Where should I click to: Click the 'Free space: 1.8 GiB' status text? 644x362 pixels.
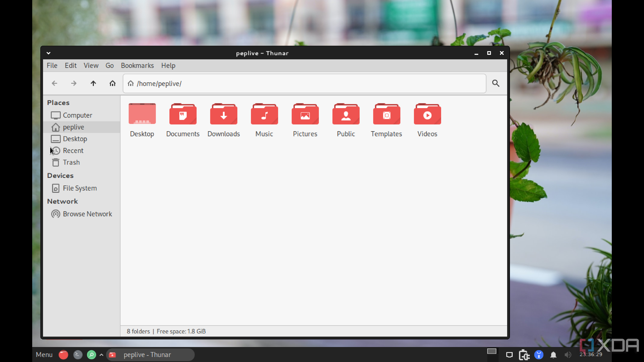coord(181,331)
